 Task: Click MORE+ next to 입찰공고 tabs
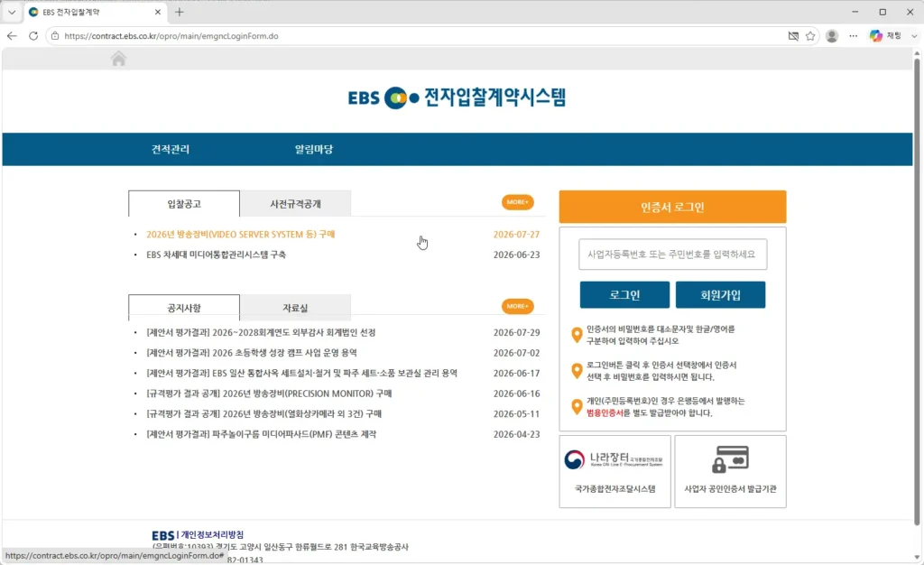point(517,202)
